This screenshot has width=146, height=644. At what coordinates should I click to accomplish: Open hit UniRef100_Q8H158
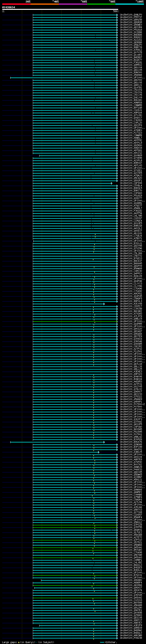coord(131,20)
